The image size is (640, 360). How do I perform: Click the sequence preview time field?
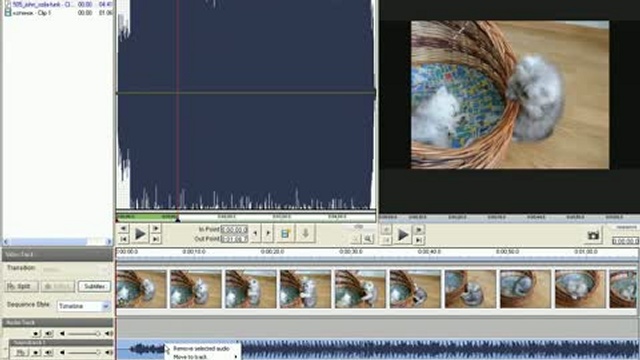(625, 241)
